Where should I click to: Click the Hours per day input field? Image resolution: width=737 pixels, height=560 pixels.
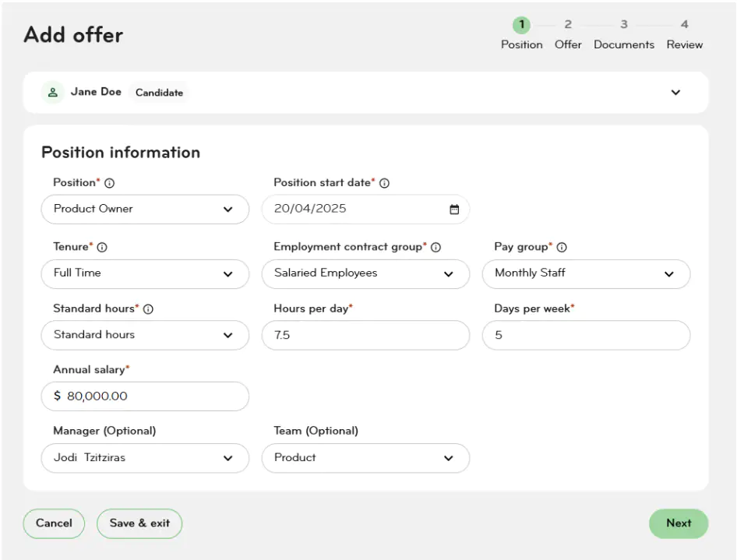click(x=365, y=336)
